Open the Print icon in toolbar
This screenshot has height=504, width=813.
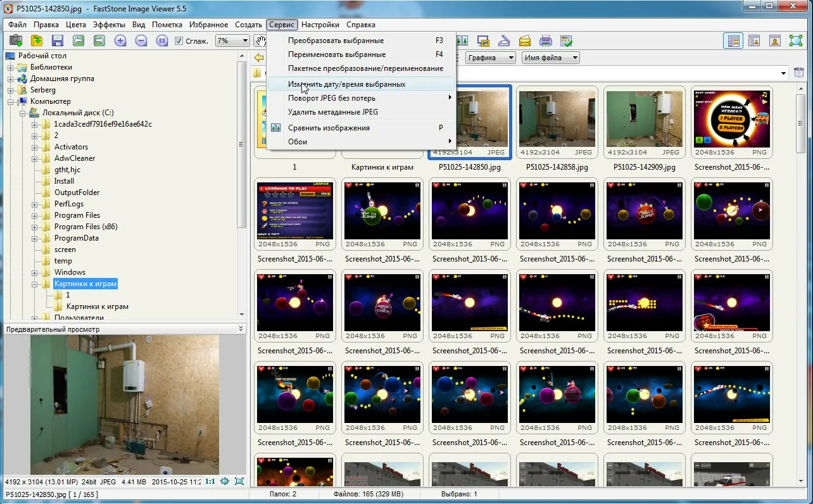pos(545,41)
